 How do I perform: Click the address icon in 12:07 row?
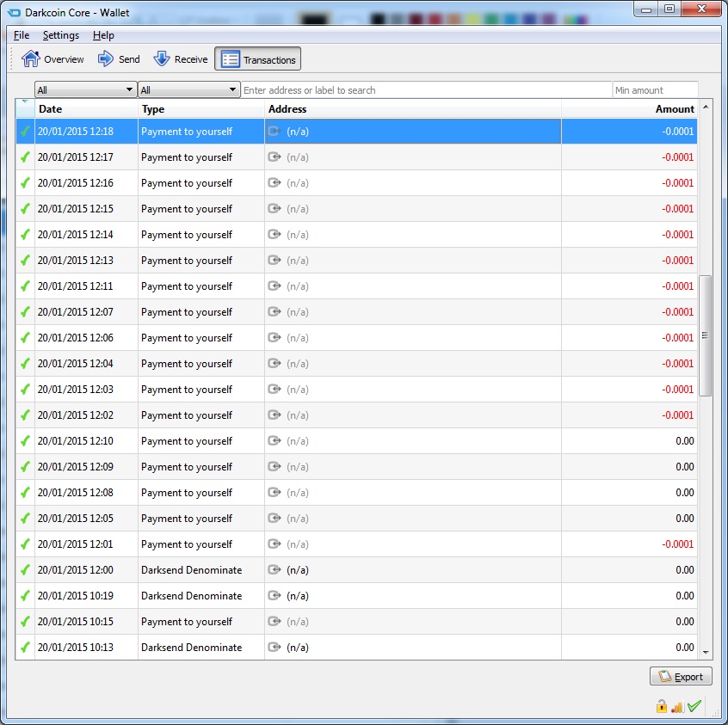tap(275, 311)
